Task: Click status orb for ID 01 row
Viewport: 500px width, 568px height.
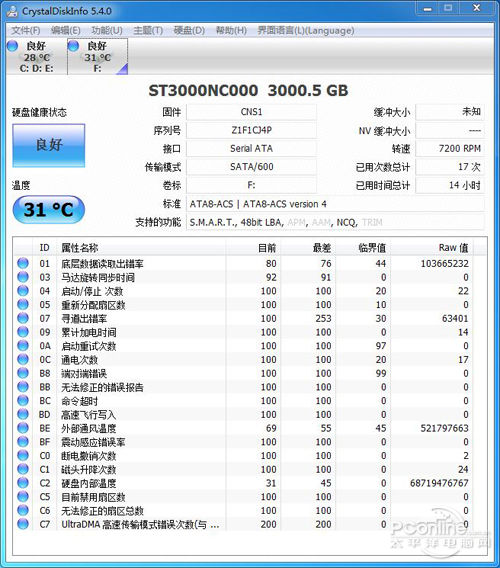Action: tap(23, 263)
